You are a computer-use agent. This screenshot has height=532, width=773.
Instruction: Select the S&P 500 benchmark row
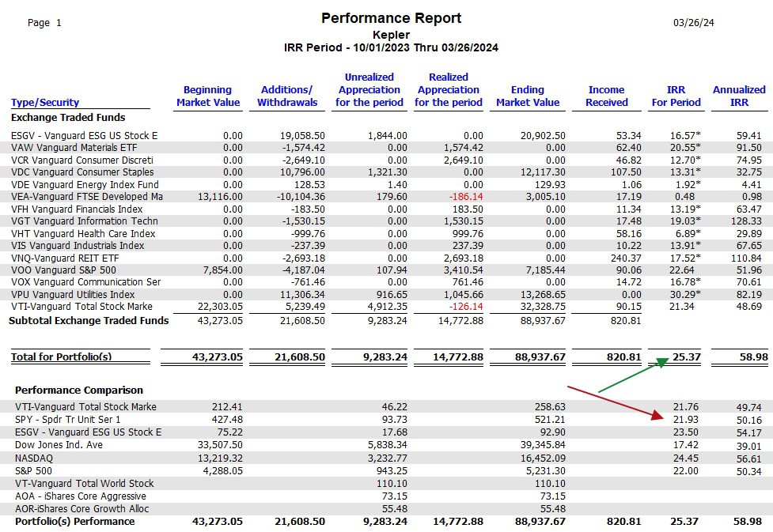click(386, 471)
